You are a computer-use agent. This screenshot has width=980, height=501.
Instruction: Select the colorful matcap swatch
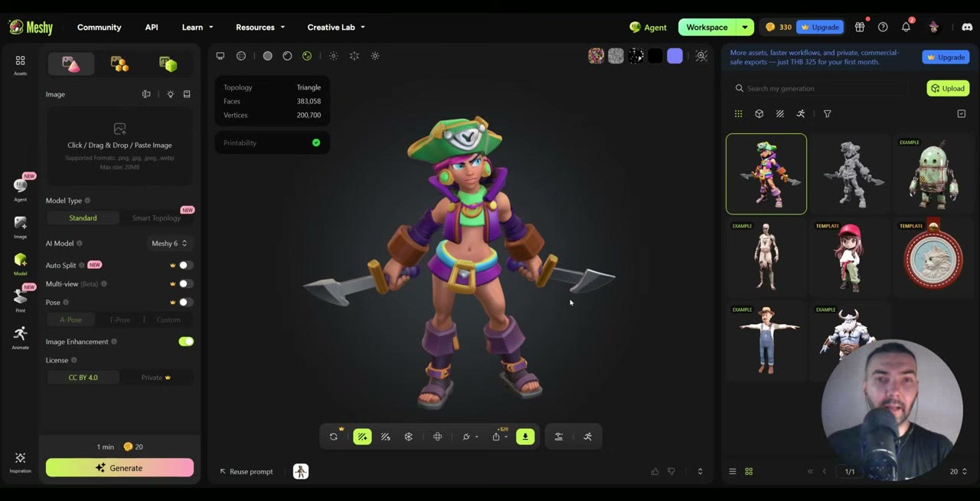[x=596, y=56]
